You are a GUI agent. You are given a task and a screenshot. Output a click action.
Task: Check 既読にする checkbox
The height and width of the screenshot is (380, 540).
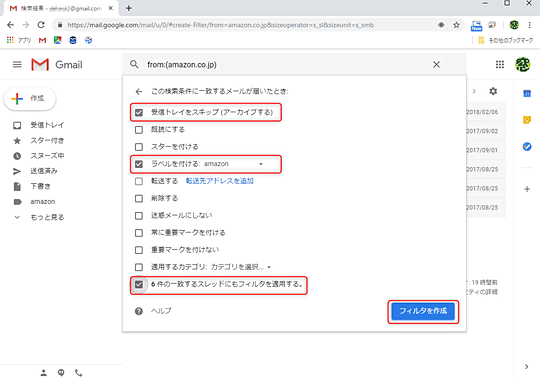139,130
